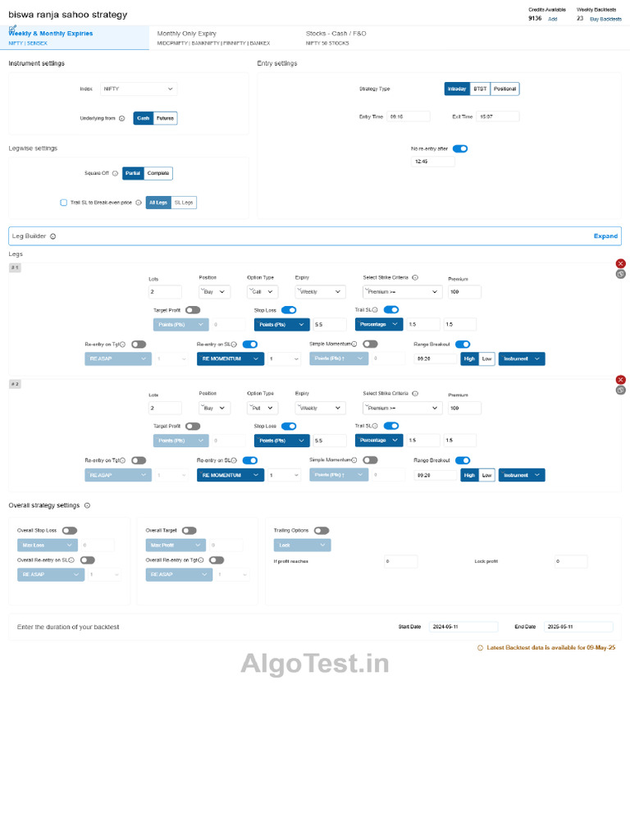Click the edit pencil icon beside strategy name

click(13, 28)
